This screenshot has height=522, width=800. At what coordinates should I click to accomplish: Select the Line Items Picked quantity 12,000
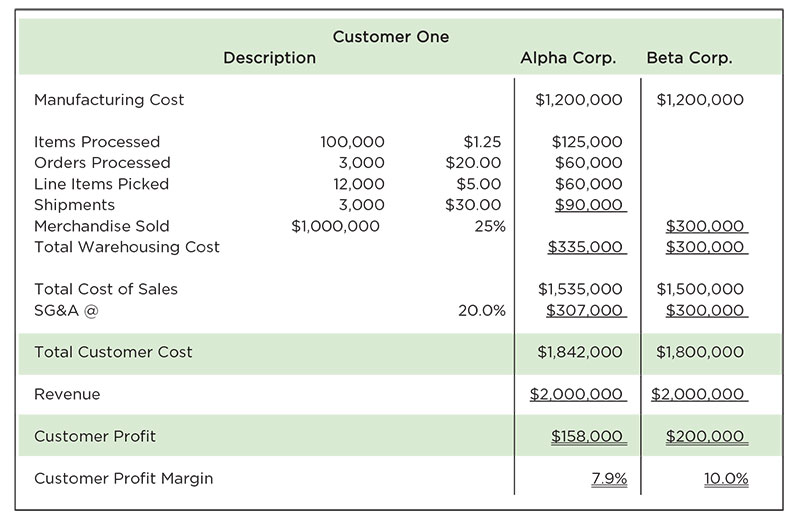[x=358, y=184]
